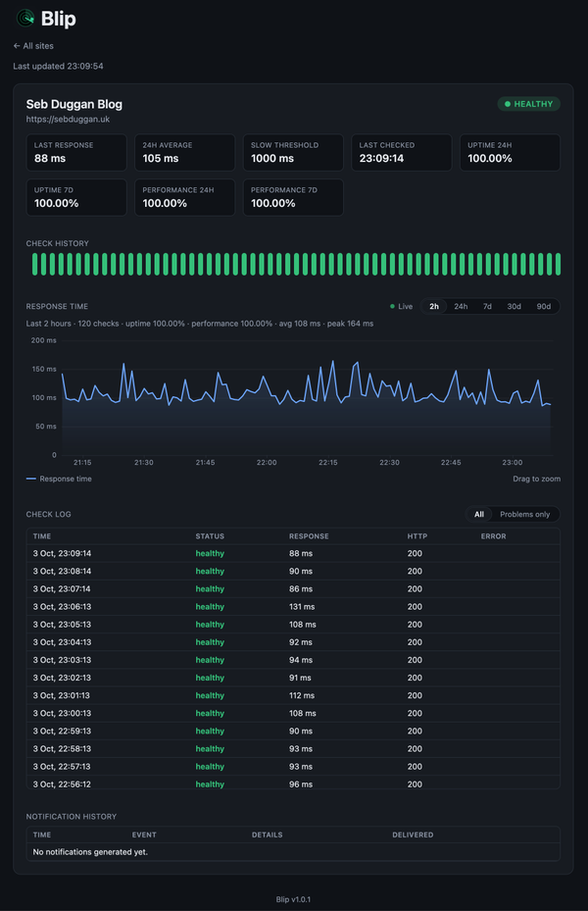Click the Performance 24H card
This screenshot has height=911, width=588.
[184, 197]
